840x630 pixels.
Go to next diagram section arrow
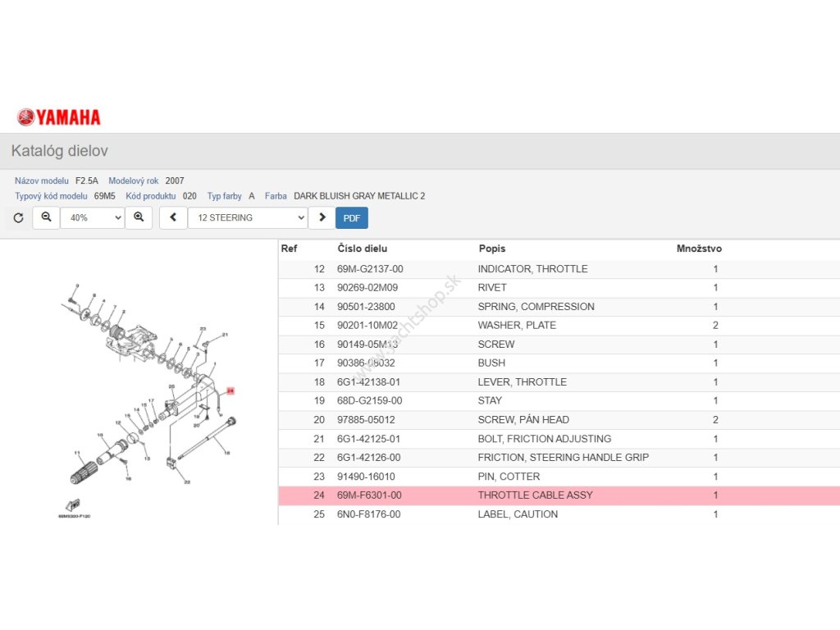(322, 217)
